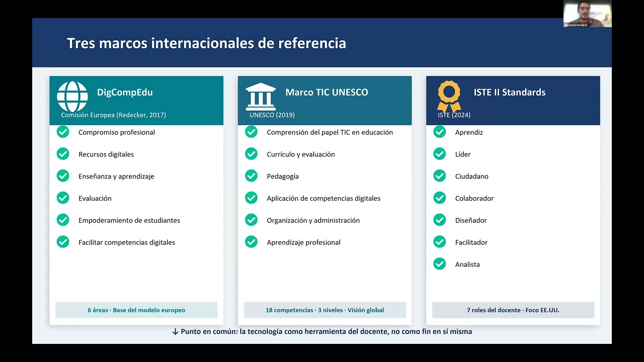Image resolution: width=644 pixels, height=362 pixels.
Task: Click the checkmark beside Recursos digitales
Action: [x=63, y=154]
